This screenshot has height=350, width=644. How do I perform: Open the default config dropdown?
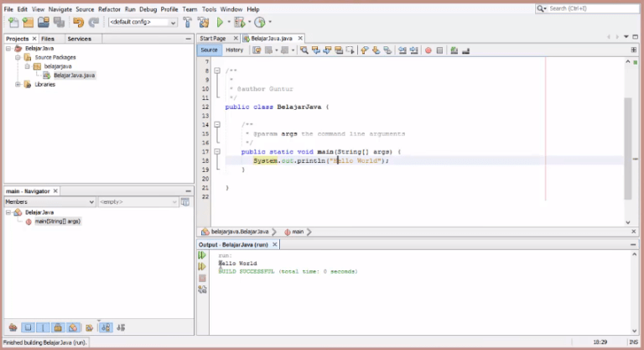coord(142,23)
